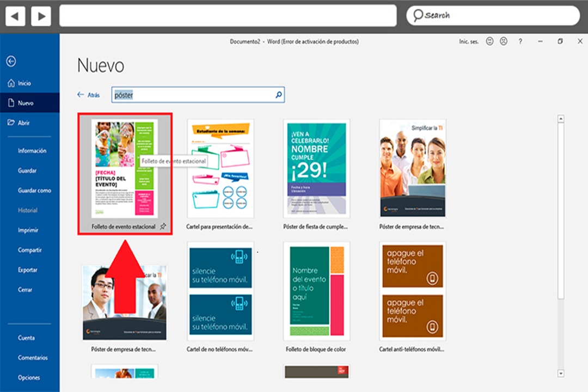Click the smiley feedback icon
Image resolution: width=588 pixels, height=392 pixels.
tap(489, 41)
